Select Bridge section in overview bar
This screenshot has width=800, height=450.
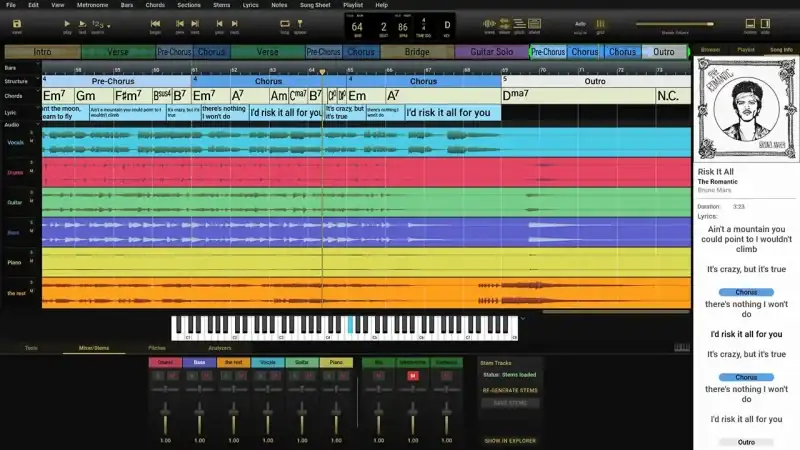click(417, 52)
